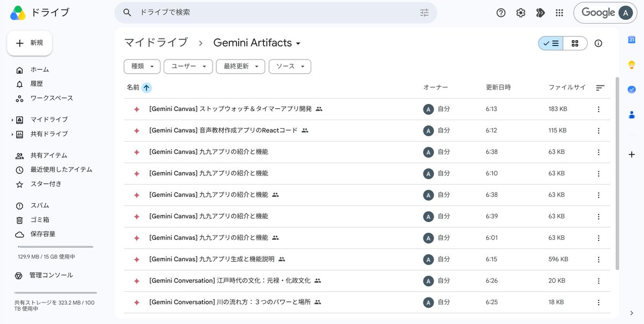Hide the side panel chevron

pyautogui.click(x=632, y=313)
